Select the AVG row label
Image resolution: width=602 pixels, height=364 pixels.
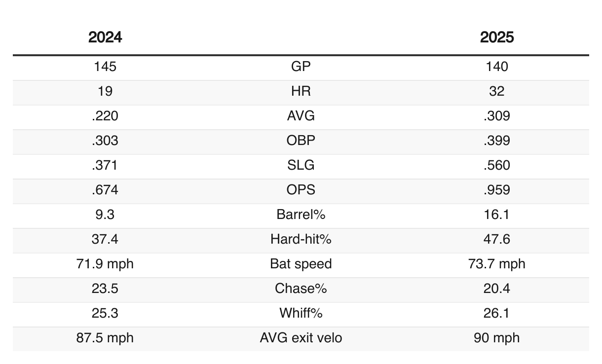pos(301,116)
